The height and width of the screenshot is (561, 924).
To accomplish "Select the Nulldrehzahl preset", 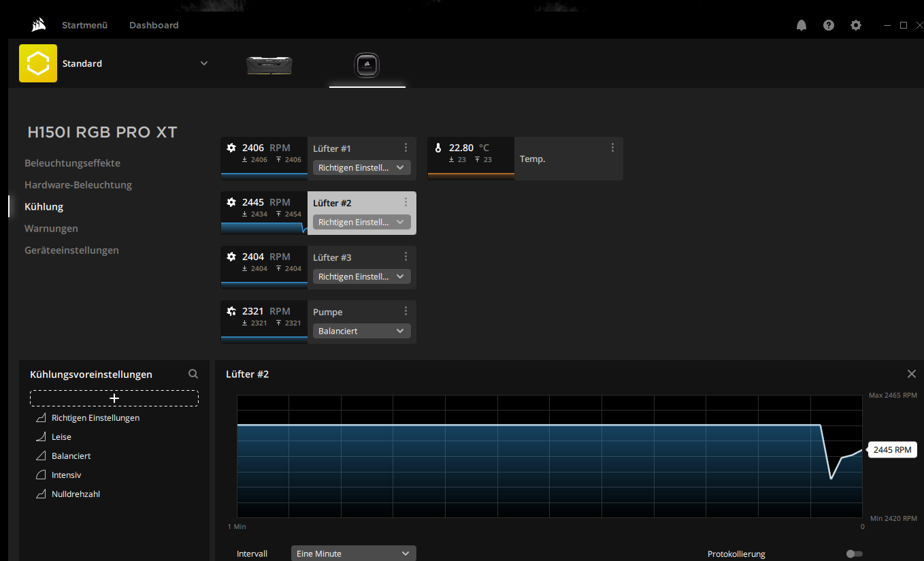I will (76, 494).
